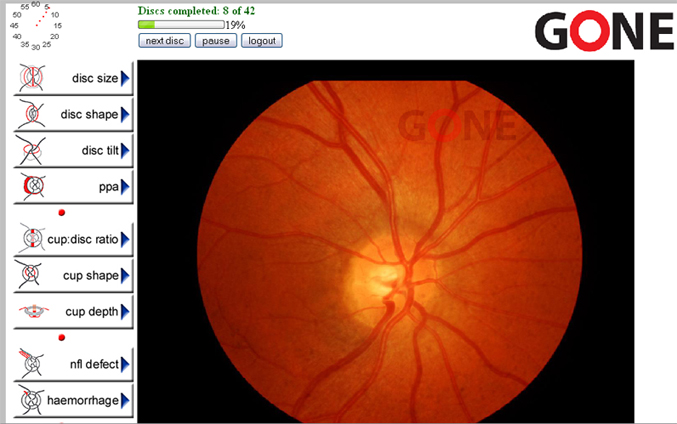Viewport: 677px width, 424px height.
Task: Click the ppa diagram icon
Action: [x=33, y=187]
